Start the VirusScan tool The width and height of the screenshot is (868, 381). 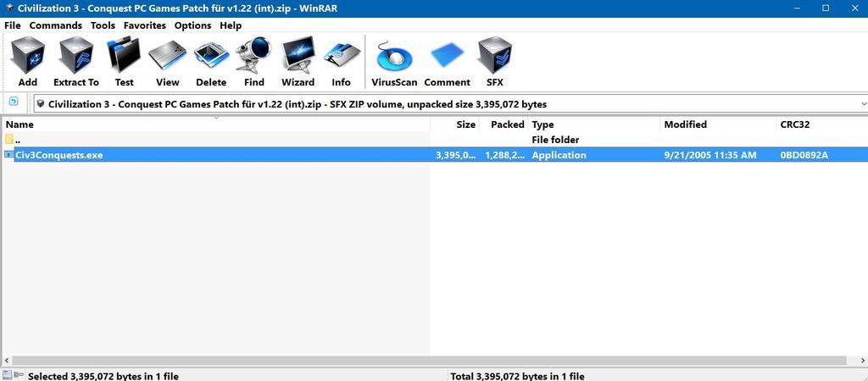(394, 61)
